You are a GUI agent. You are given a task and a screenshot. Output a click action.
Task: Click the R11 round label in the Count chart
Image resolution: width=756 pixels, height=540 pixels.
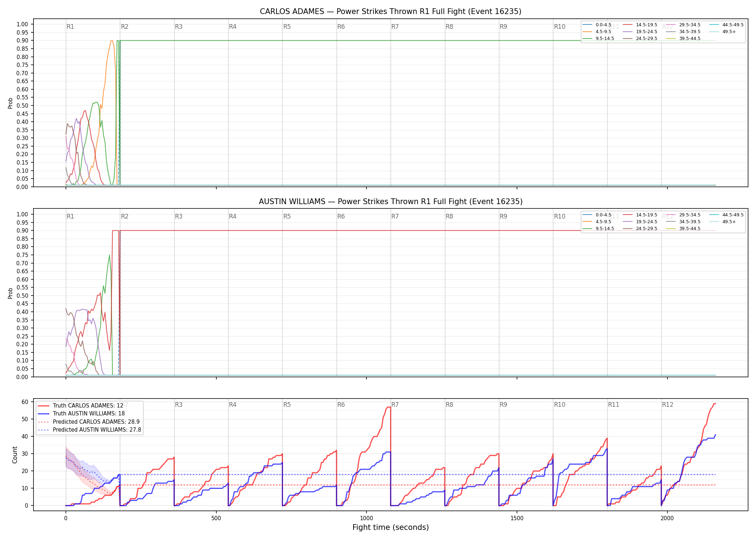coord(614,405)
